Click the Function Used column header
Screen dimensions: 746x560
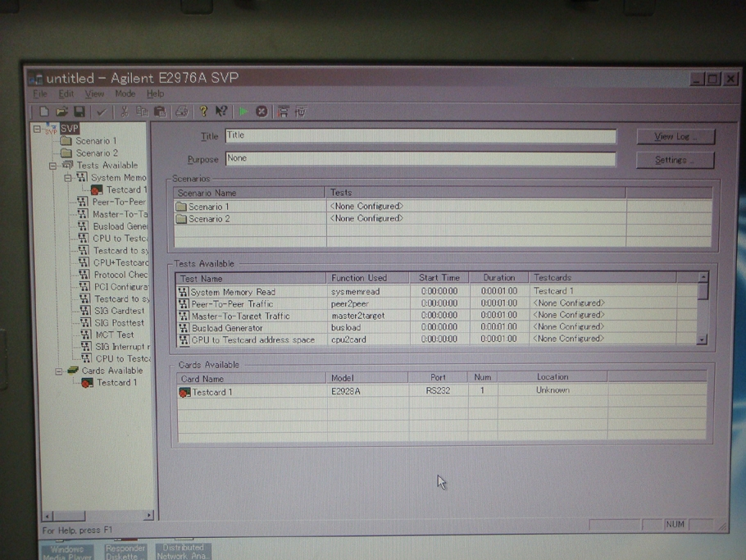367,278
